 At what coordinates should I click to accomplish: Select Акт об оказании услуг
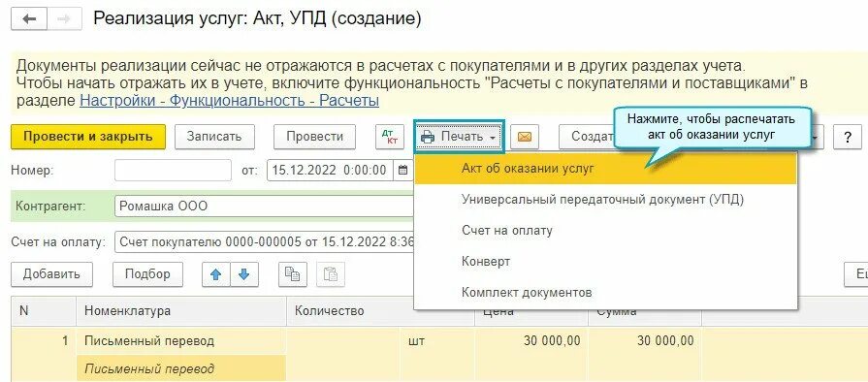tap(605, 169)
